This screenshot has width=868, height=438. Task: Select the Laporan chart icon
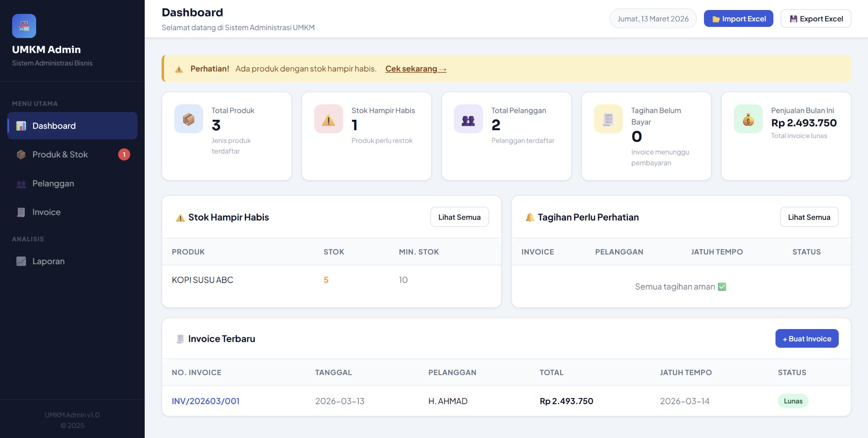20,261
